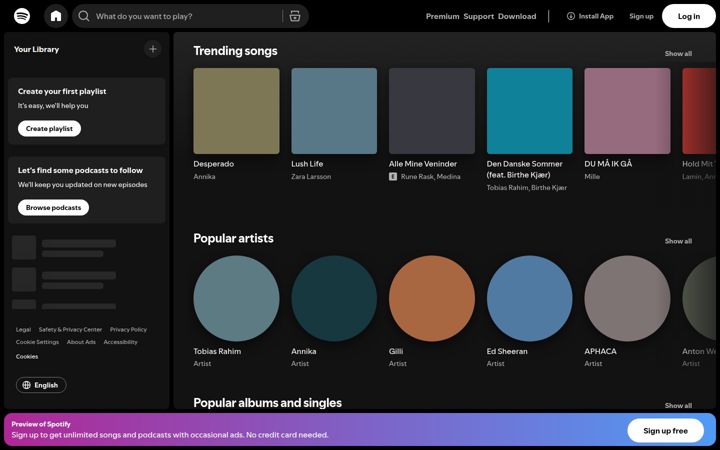The image size is (720, 450).
Task: Click 'Tobias Rahim, Birthe Kjær' text
Action: coord(527,187)
